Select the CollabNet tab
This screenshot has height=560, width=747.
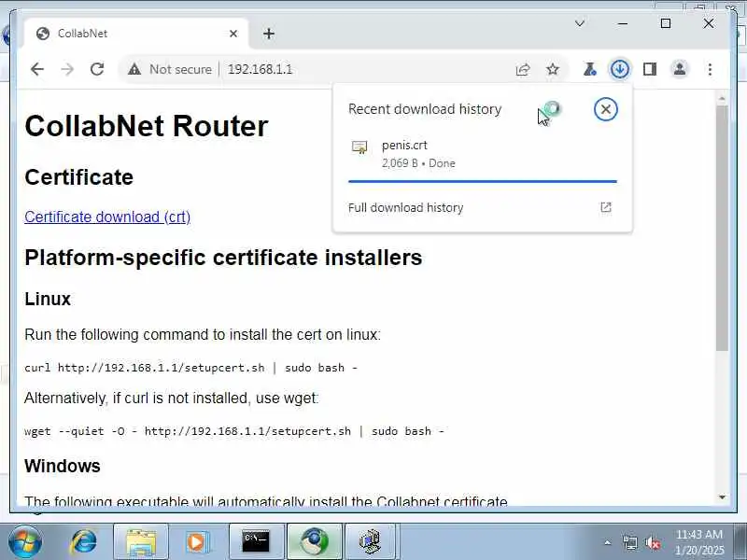tap(135, 34)
